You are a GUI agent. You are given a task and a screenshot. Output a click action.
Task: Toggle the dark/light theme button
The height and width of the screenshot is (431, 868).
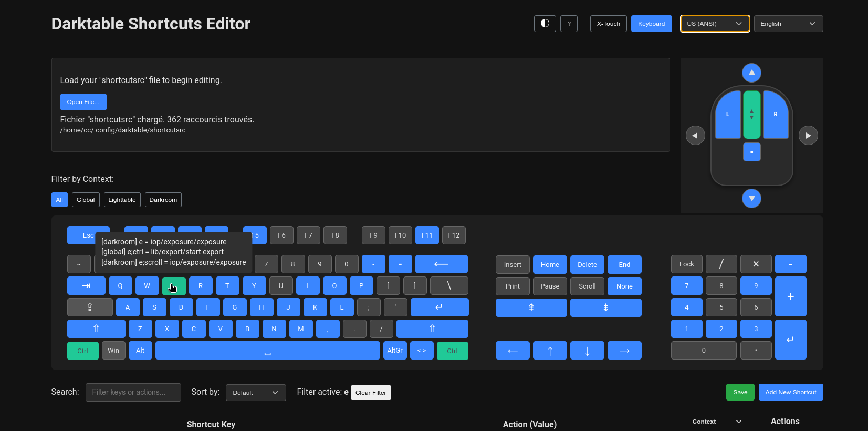coord(545,24)
